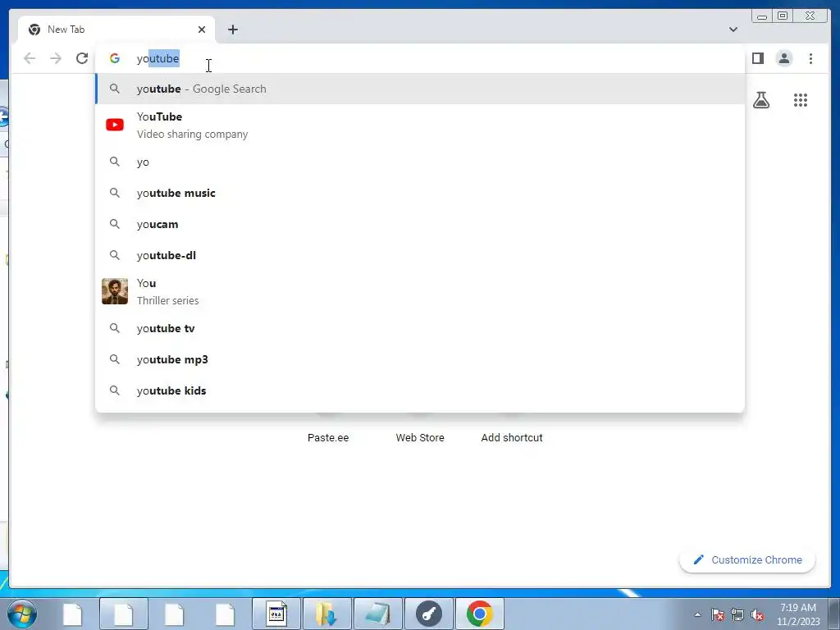Open the Paste.ee shortcut
The width and height of the screenshot is (840, 630).
coord(328,437)
